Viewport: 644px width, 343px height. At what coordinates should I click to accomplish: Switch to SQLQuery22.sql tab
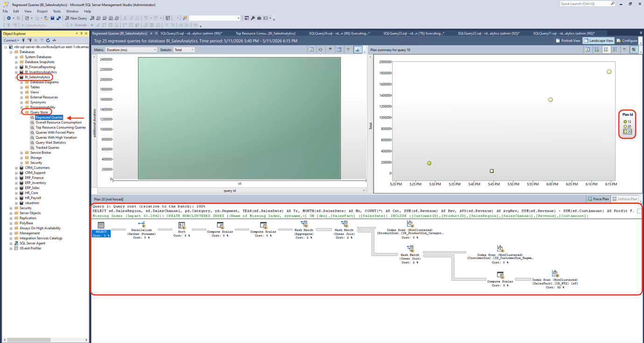click(488, 33)
